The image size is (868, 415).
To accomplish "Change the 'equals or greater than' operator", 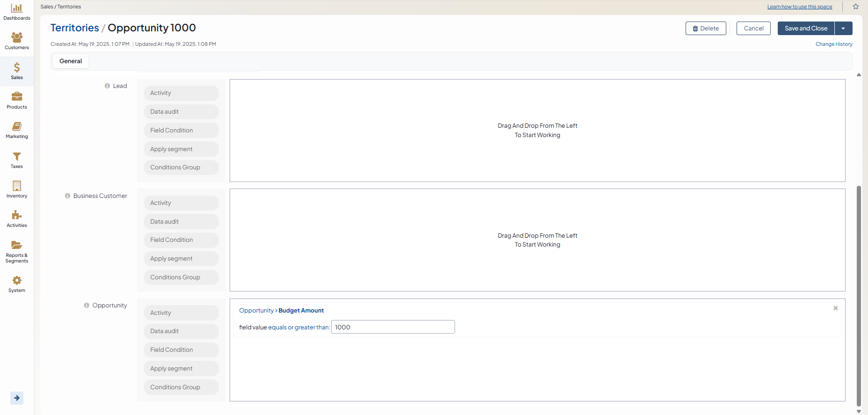I will 298,328.
